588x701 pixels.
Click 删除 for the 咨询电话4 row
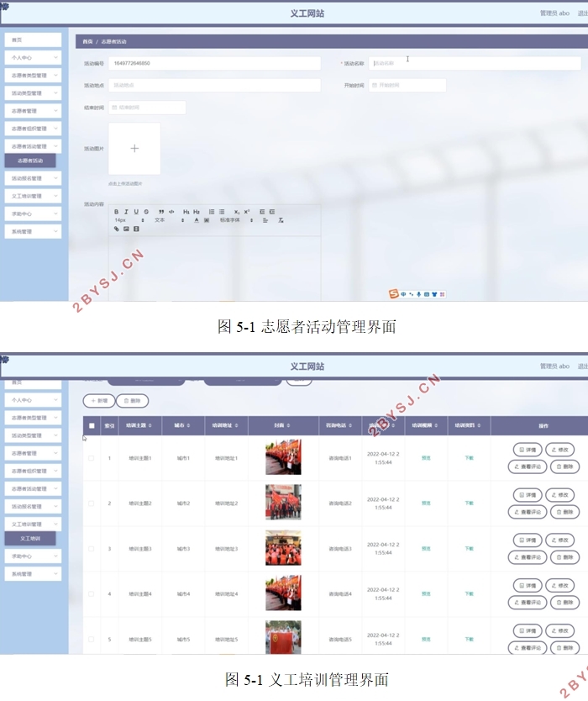[x=564, y=603]
